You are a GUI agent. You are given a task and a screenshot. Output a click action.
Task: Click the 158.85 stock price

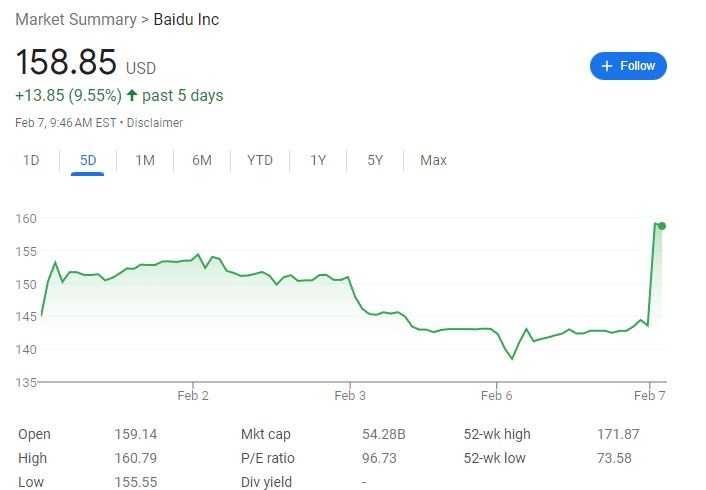pyautogui.click(x=66, y=62)
